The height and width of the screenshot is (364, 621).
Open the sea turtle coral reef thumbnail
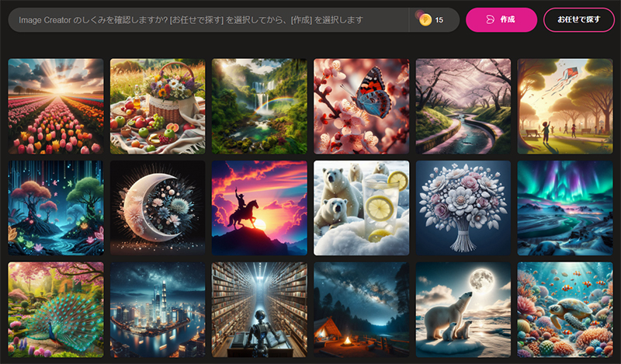coord(565,310)
